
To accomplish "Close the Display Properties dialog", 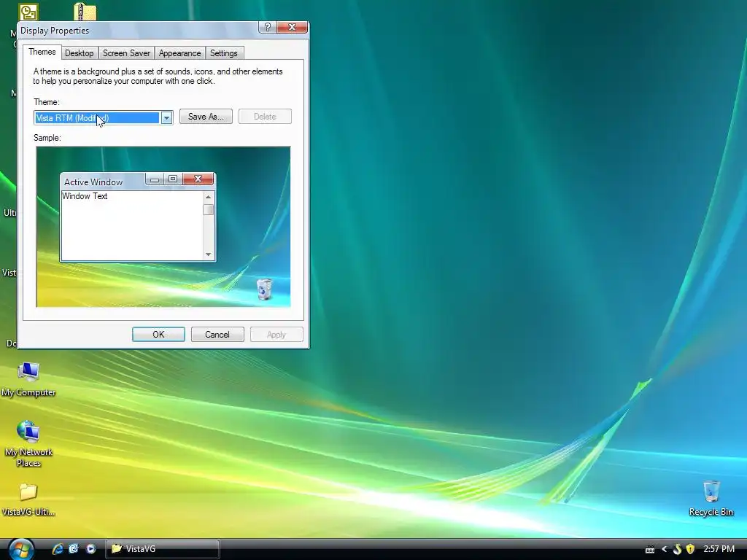I will 292,27.
